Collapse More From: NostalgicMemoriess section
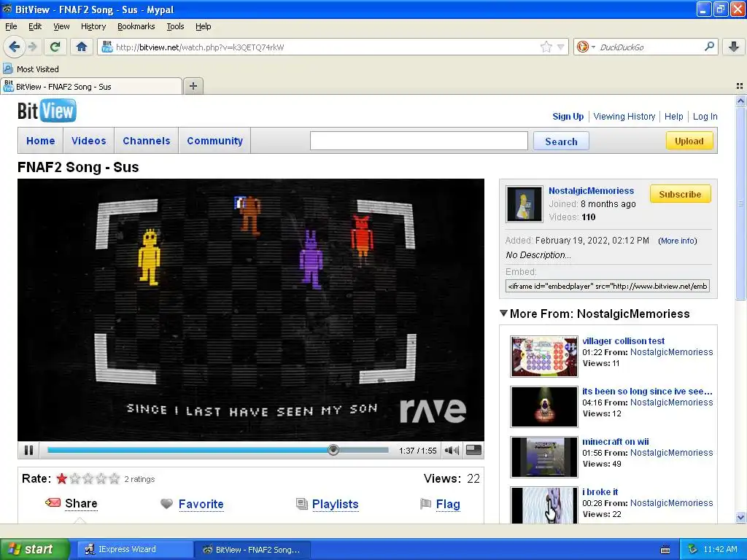 point(503,314)
